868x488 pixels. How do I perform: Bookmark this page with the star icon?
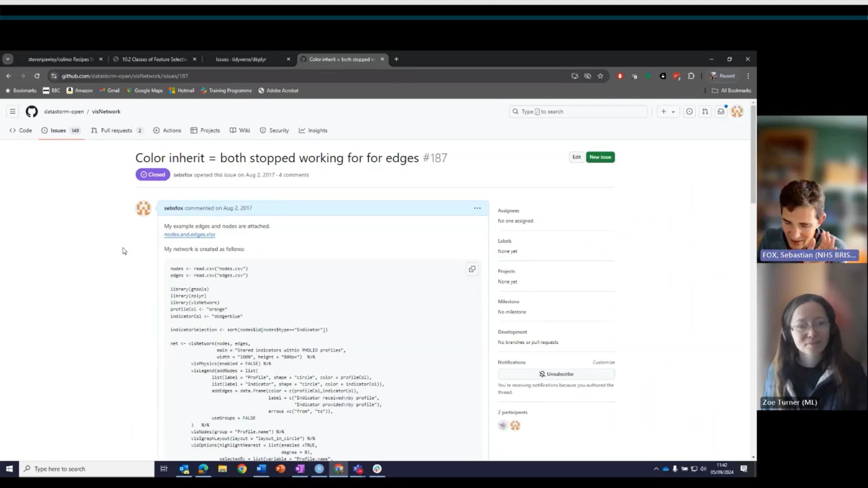600,76
